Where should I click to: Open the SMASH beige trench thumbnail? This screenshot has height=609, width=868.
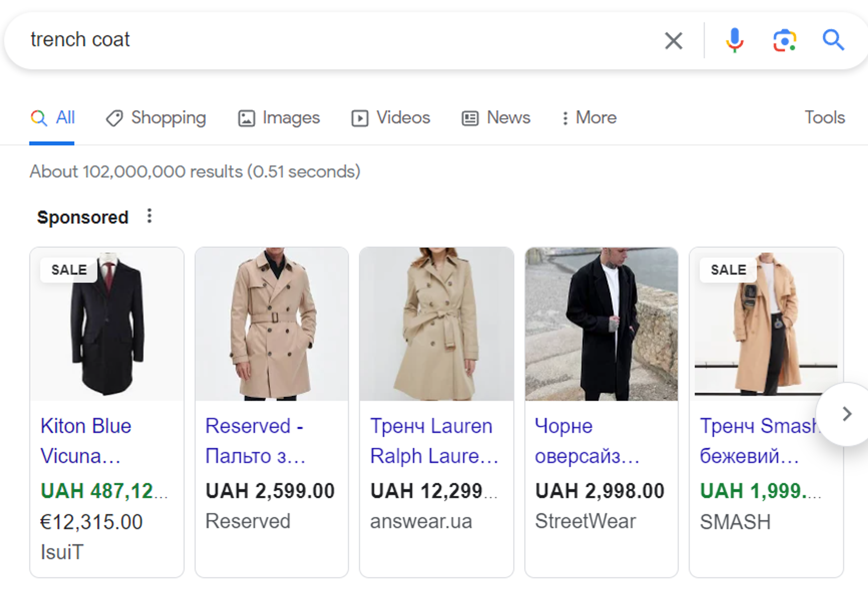[766, 324]
